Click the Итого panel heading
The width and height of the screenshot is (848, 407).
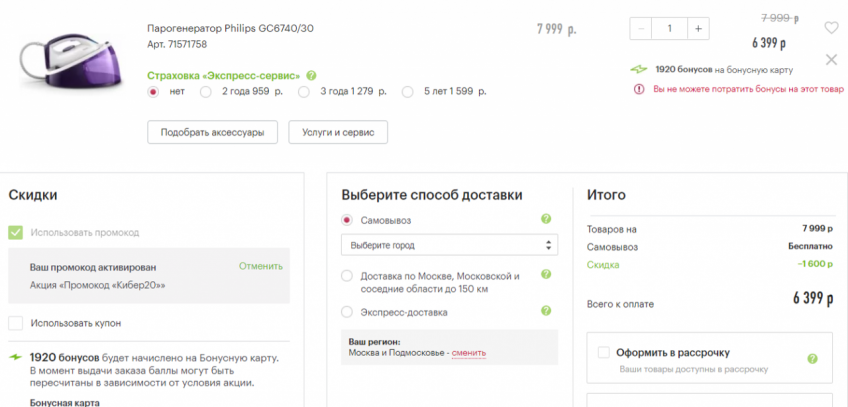tap(606, 195)
